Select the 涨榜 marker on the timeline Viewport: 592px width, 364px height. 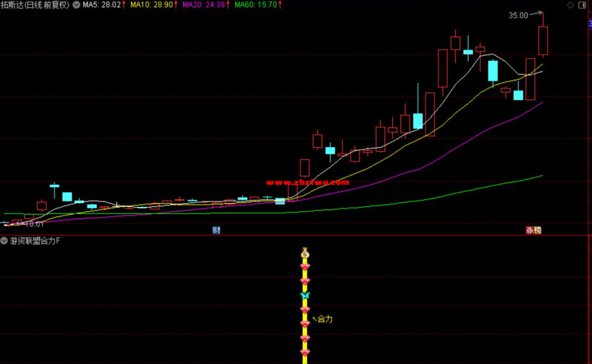(534, 230)
